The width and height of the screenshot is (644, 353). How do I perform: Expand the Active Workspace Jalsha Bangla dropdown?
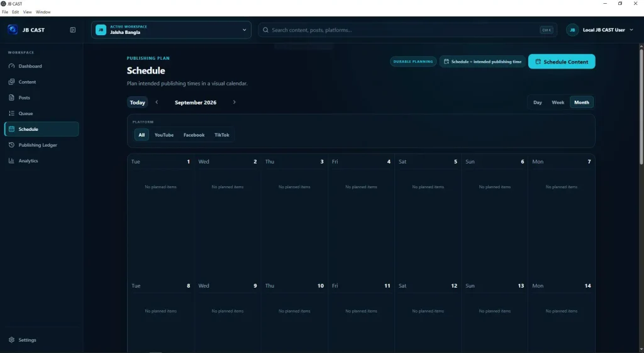pyautogui.click(x=171, y=30)
